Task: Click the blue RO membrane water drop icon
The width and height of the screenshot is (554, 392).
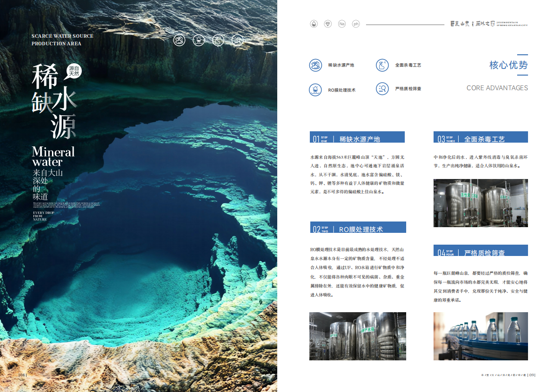Action: click(x=315, y=89)
